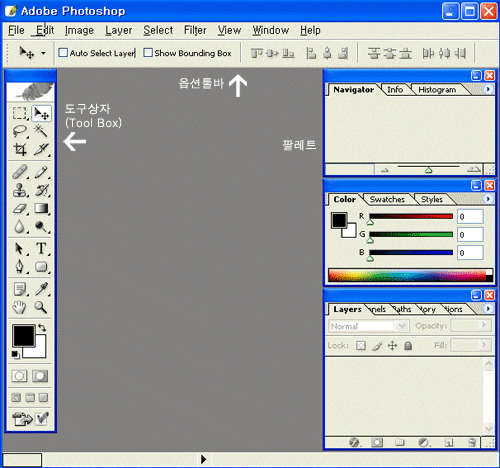Click Create new set folder button

[x=400, y=442]
